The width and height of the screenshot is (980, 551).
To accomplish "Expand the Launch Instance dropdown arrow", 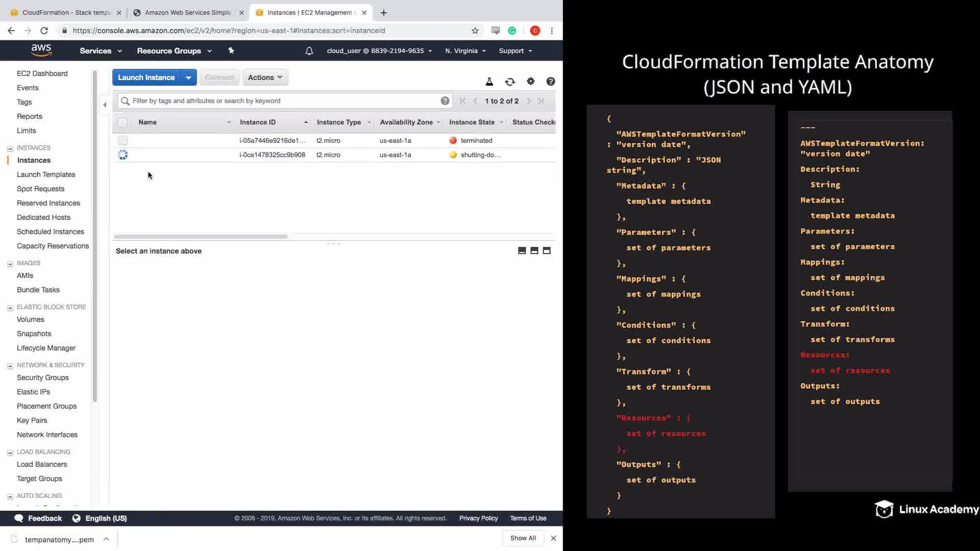I will [x=188, y=78].
